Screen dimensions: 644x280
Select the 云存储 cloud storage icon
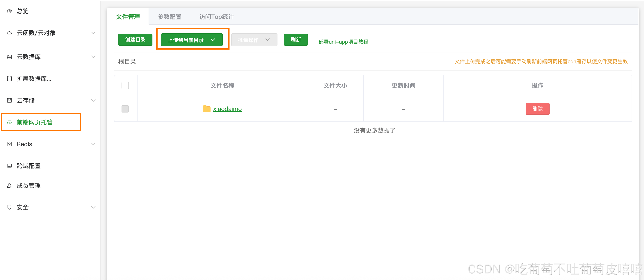9,100
